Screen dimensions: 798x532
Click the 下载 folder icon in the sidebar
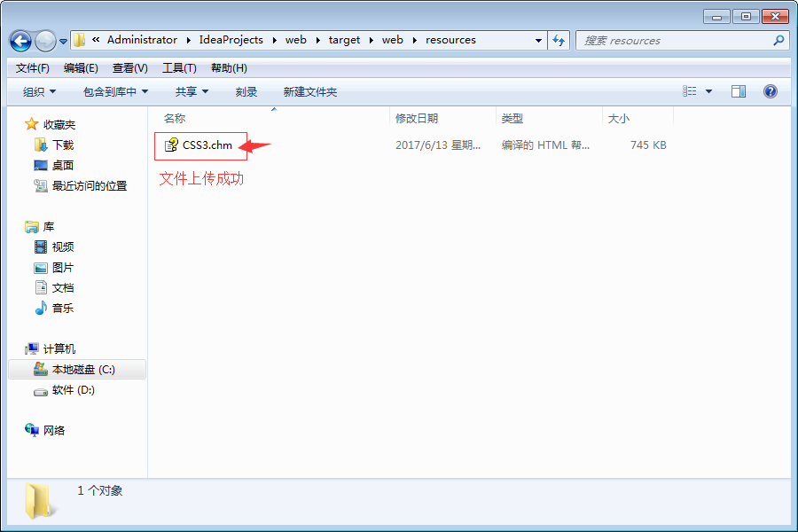tap(41, 145)
